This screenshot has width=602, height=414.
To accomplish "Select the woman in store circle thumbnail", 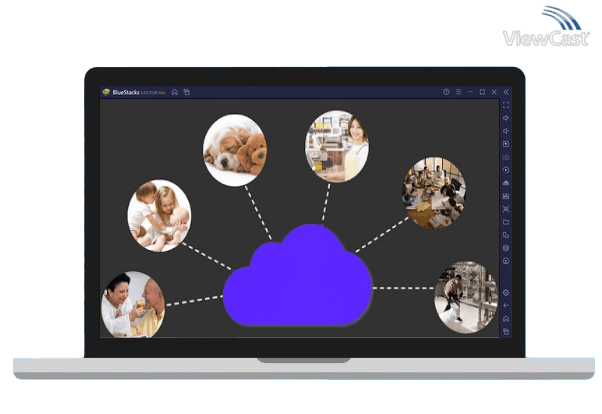I will (x=337, y=146).
